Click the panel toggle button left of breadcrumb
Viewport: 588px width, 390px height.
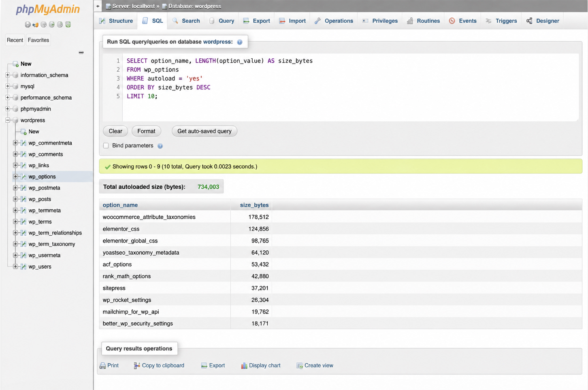click(x=98, y=6)
